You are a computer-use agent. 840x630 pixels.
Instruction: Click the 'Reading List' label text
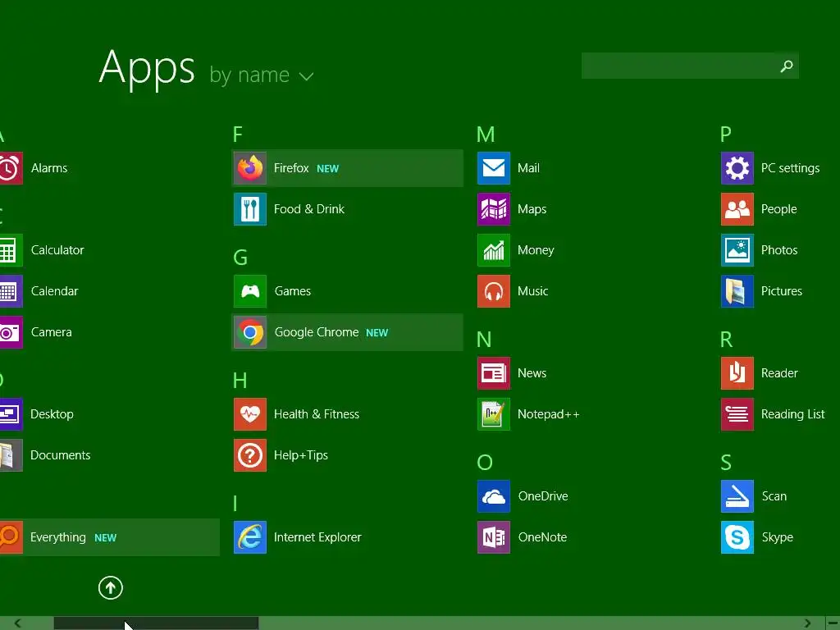tap(793, 414)
